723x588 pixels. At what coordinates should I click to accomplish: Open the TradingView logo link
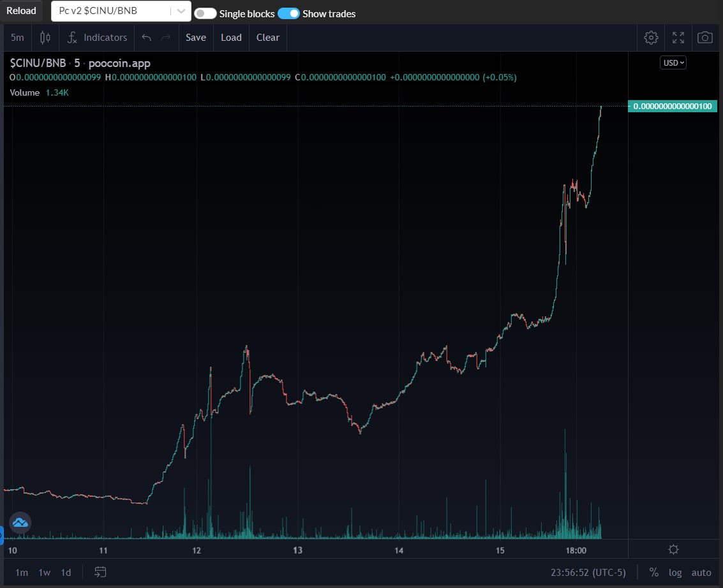coord(20,522)
